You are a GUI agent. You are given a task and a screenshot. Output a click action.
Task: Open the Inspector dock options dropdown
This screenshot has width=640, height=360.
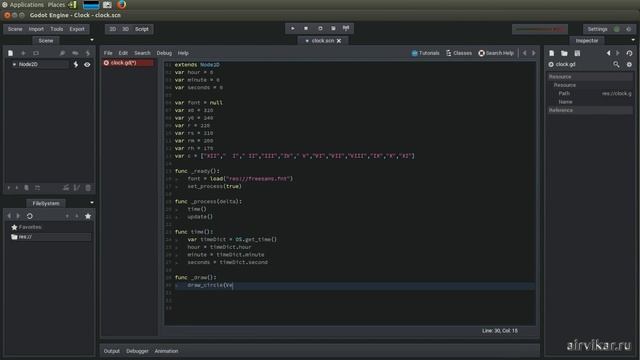633,40
